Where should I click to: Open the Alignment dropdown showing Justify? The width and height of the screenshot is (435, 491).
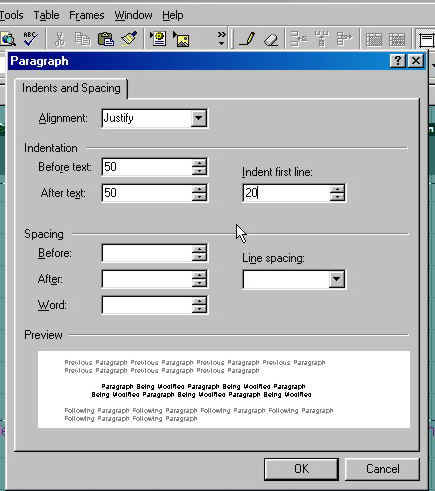tap(199, 118)
